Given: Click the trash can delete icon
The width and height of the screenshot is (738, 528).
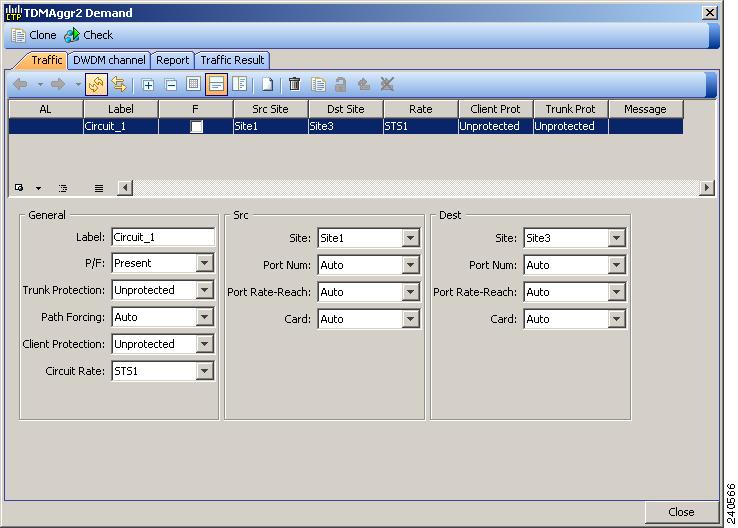Looking at the screenshot, I should coord(295,84).
